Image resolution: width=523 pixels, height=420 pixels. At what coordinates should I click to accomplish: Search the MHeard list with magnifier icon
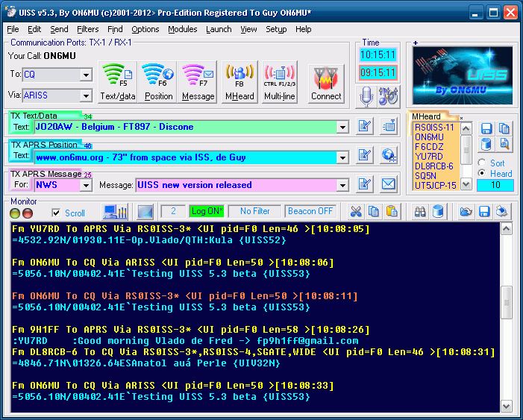pos(504,145)
